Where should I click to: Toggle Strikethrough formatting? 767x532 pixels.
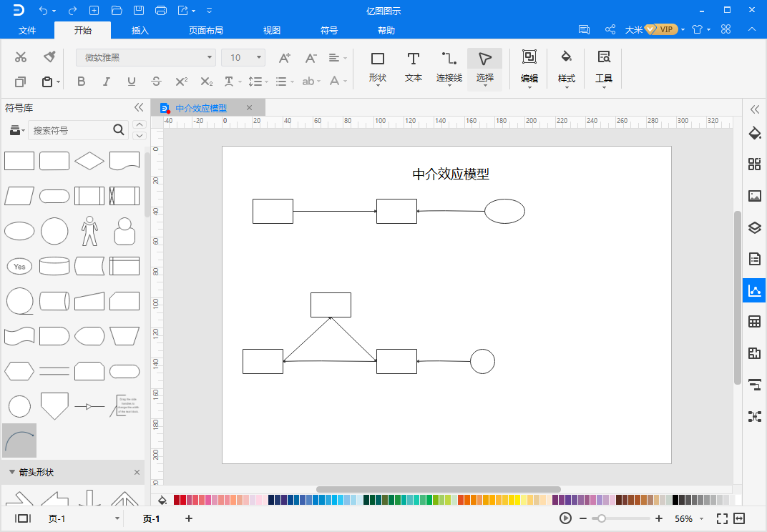click(x=156, y=82)
